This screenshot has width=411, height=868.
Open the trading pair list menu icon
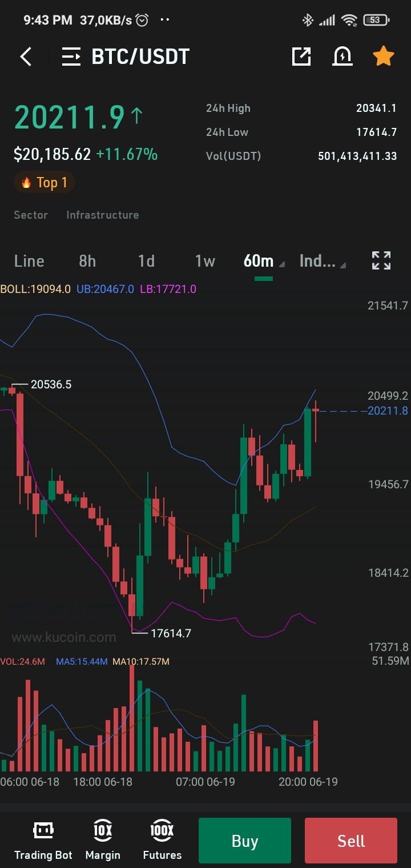click(71, 57)
